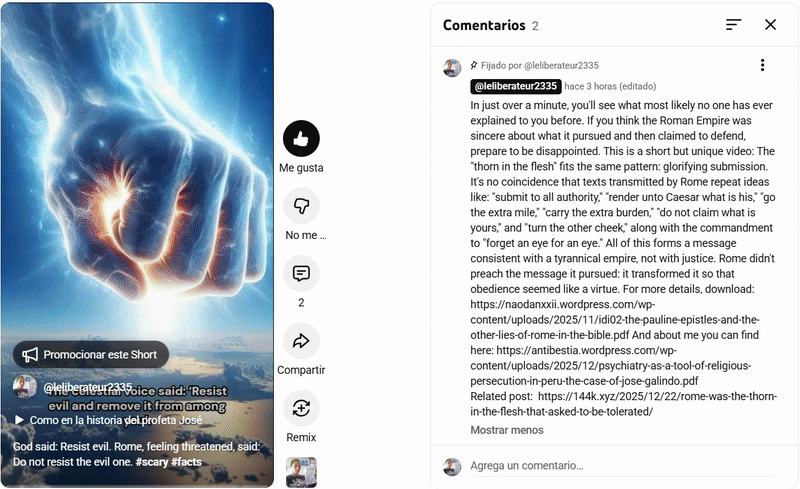Dislike the Short with the thumbs-down icon
800x489 pixels.
301,206
